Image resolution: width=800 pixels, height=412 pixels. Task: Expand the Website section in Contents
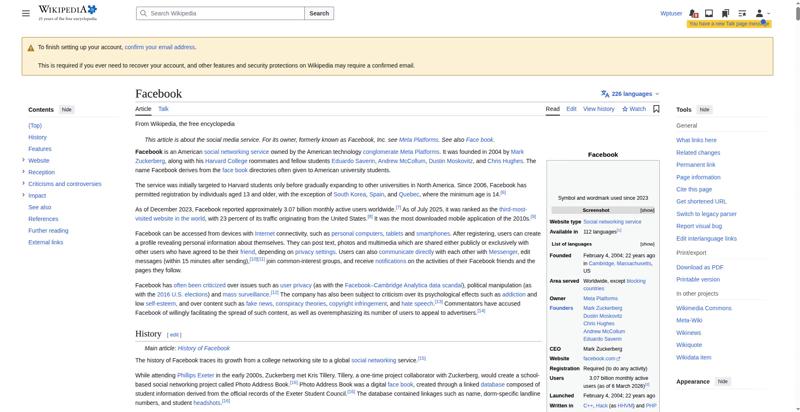point(23,160)
